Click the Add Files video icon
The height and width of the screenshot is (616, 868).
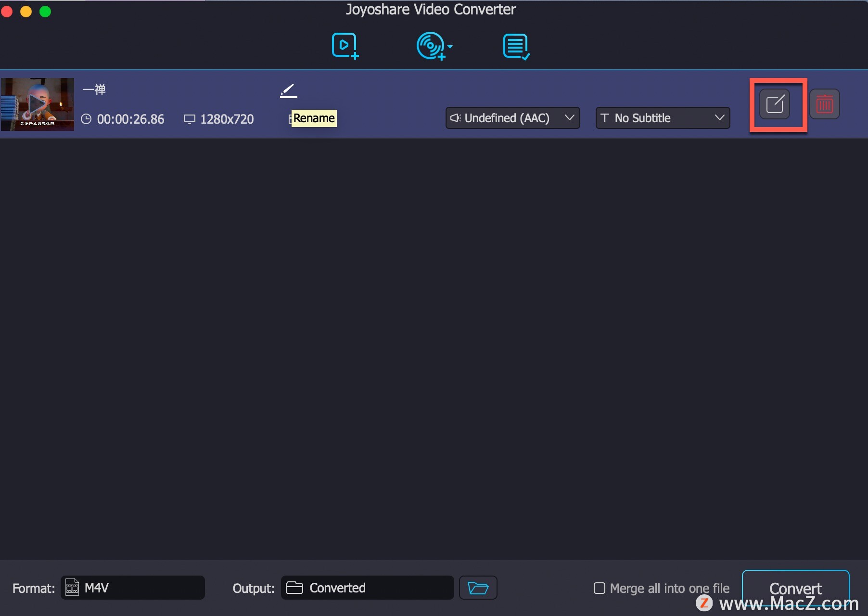point(345,46)
